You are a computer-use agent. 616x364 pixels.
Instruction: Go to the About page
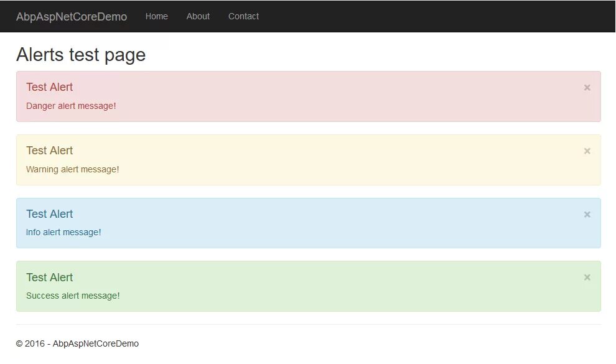pyautogui.click(x=198, y=16)
